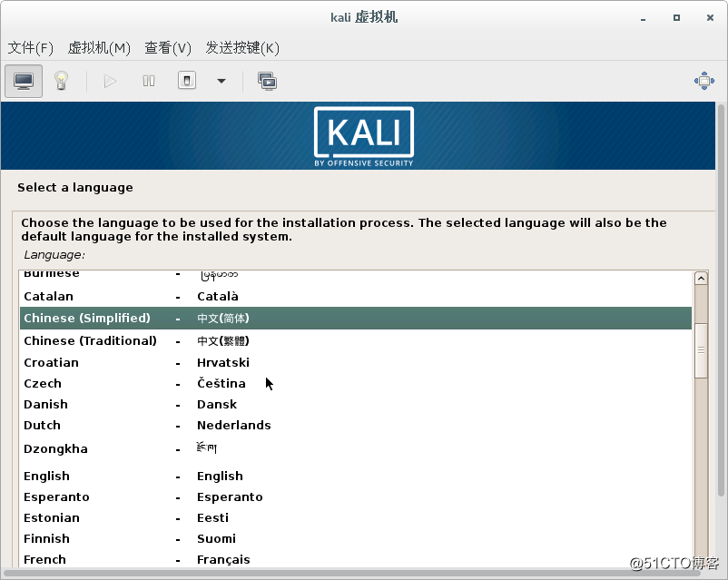
Task: Select French language row
Action: pyautogui.click(x=356, y=559)
